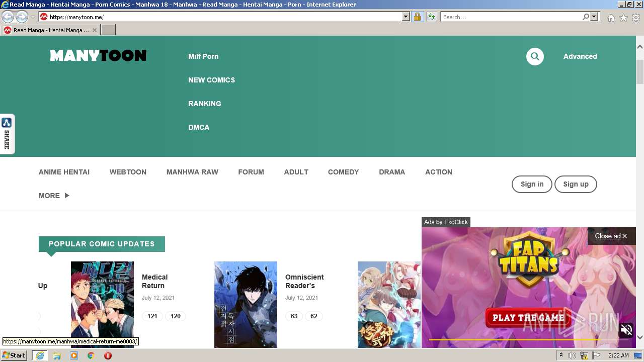Click the security lock icon in address bar
This screenshot has height=362, width=644.
(x=417, y=17)
